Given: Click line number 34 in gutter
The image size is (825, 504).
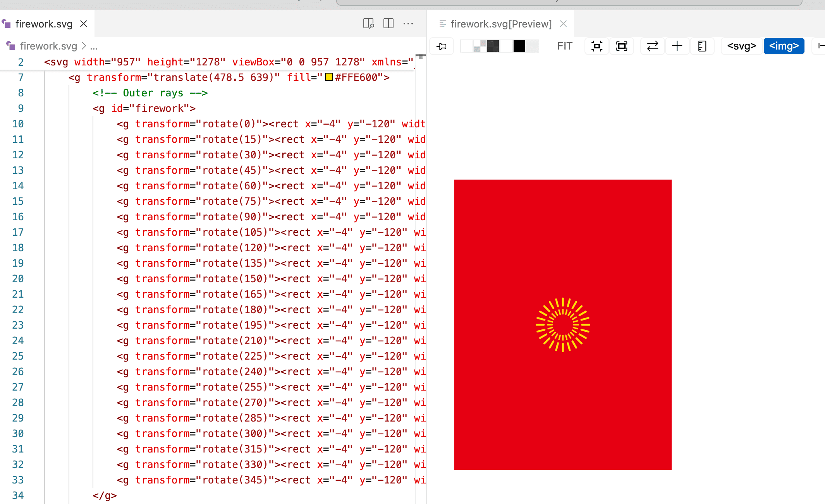Looking at the screenshot, I should point(18,495).
